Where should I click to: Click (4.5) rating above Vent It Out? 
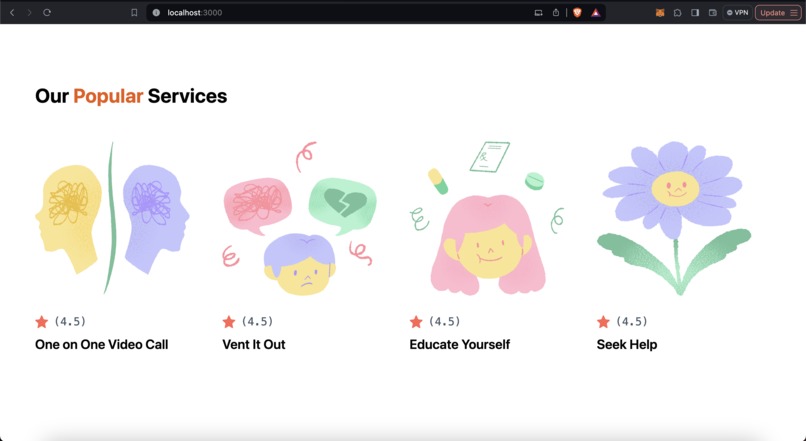pyautogui.click(x=257, y=321)
